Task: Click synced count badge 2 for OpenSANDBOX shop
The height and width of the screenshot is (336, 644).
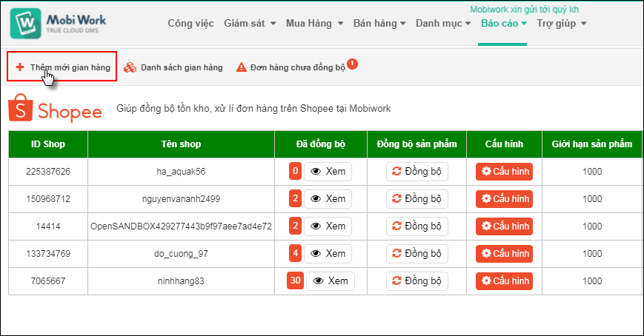Action: tap(295, 226)
